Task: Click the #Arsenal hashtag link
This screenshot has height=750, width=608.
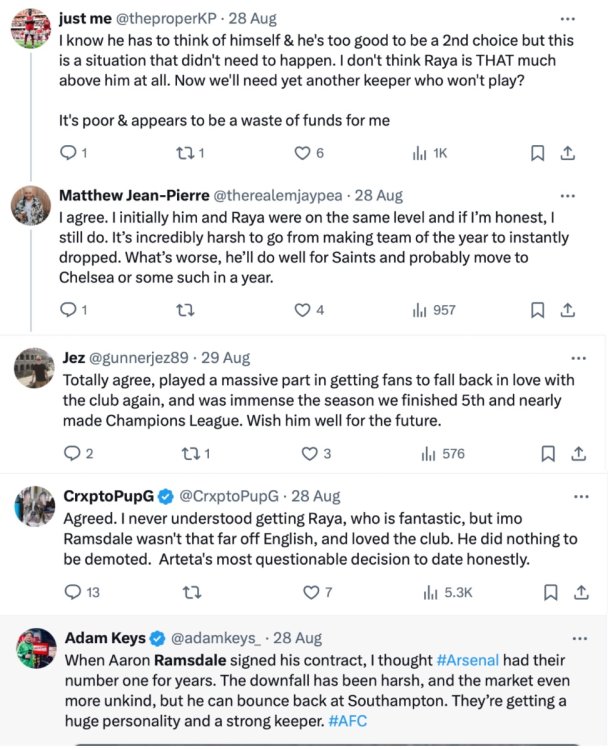Action: point(471,661)
